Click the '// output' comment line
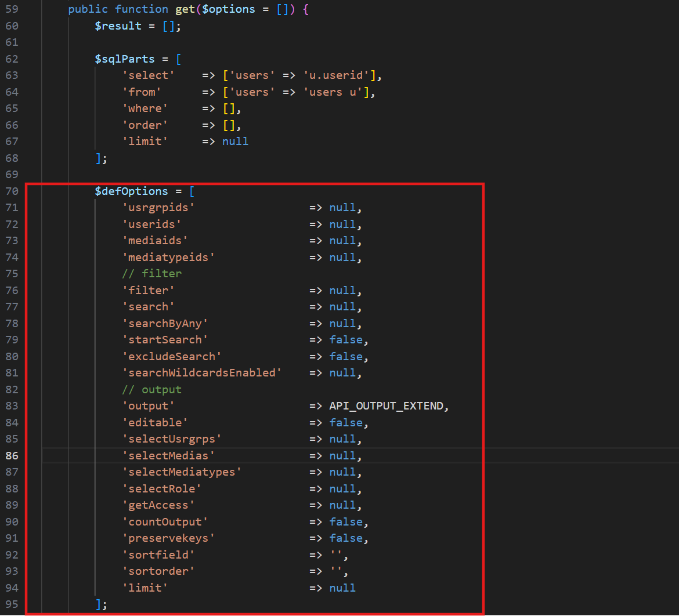Viewport: 679px width, 616px height. tap(151, 389)
